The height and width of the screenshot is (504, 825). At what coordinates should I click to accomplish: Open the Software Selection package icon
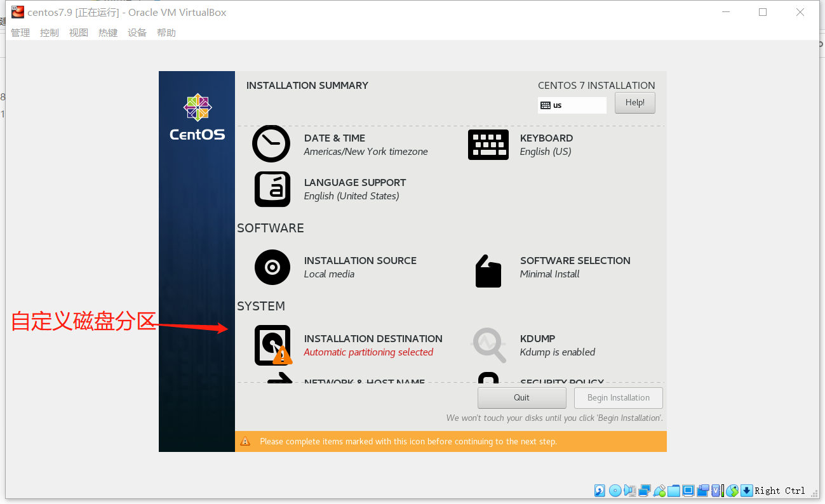coord(488,271)
